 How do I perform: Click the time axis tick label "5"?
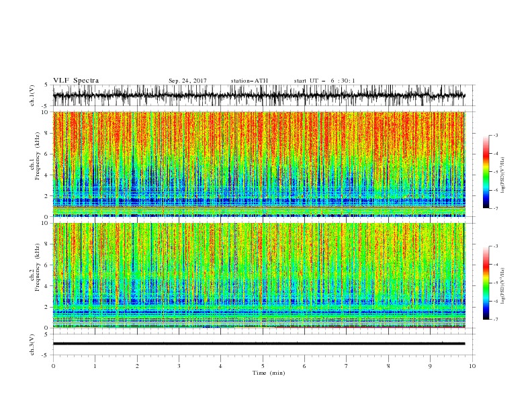[263, 366]
